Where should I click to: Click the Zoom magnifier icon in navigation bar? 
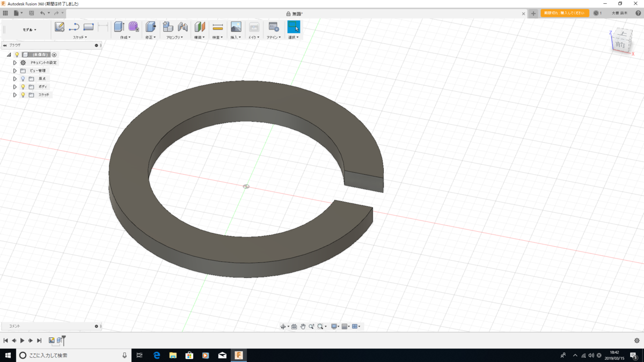click(x=311, y=327)
